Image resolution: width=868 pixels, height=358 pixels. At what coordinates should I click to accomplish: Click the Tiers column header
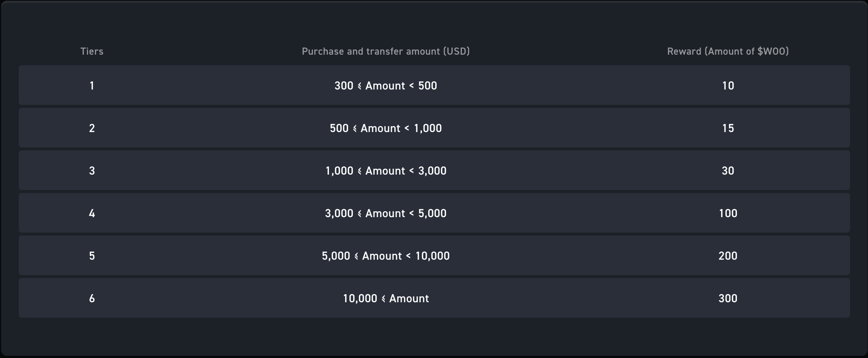tap(92, 51)
